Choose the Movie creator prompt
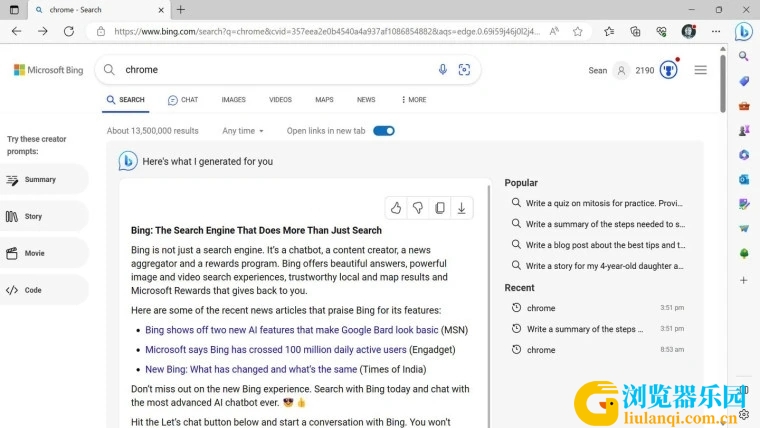Screen dimensions: 760x428 44,253
